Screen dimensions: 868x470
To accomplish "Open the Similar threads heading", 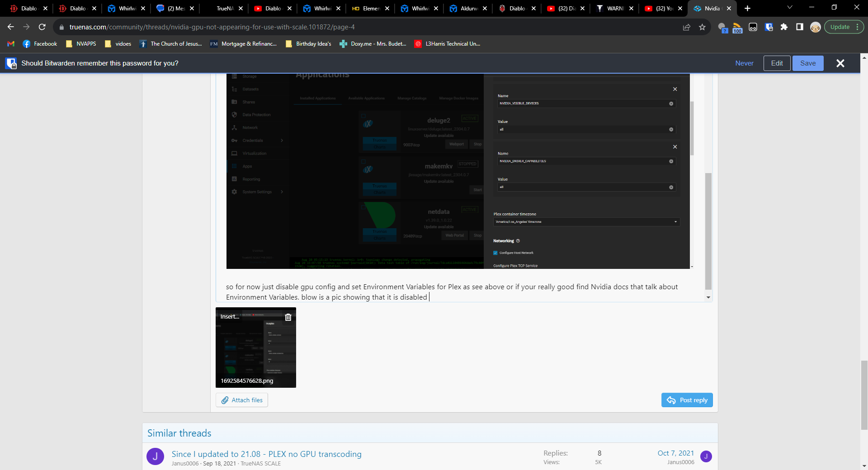I will pyautogui.click(x=179, y=433).
